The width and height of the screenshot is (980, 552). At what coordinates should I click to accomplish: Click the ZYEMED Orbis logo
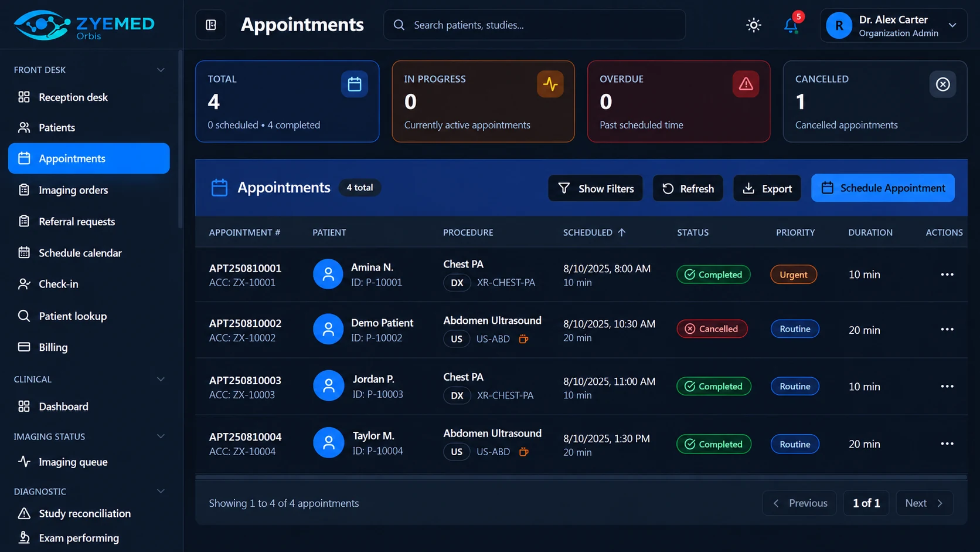(84, 25)
